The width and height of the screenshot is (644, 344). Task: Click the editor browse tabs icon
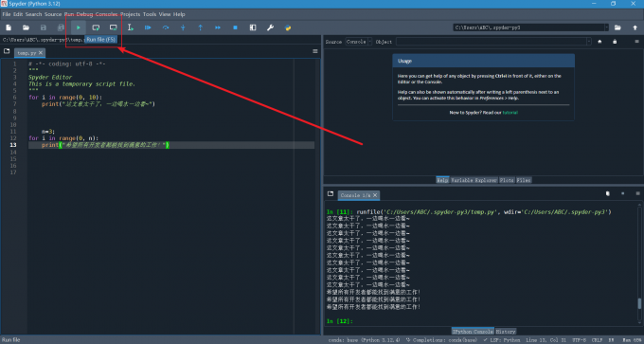7,51
